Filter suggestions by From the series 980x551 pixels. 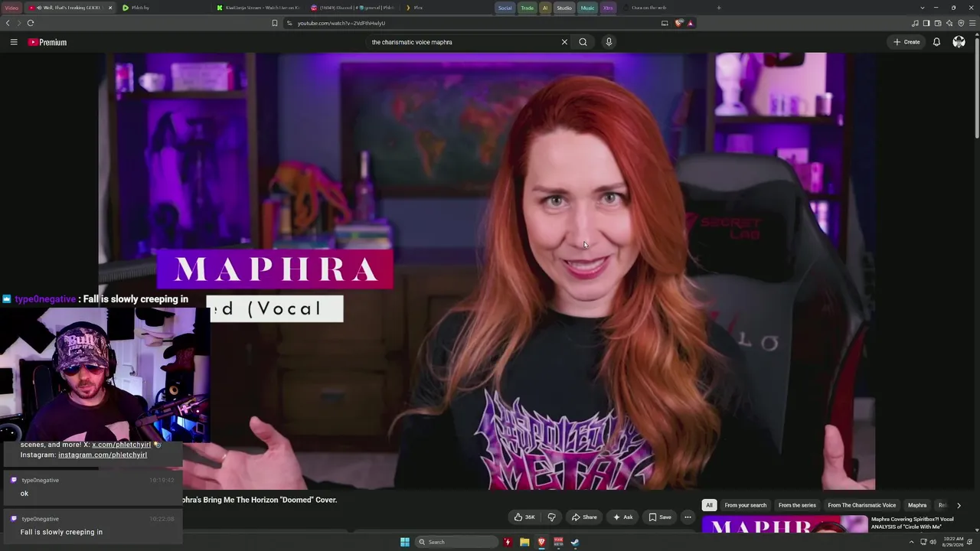[797, 505]
